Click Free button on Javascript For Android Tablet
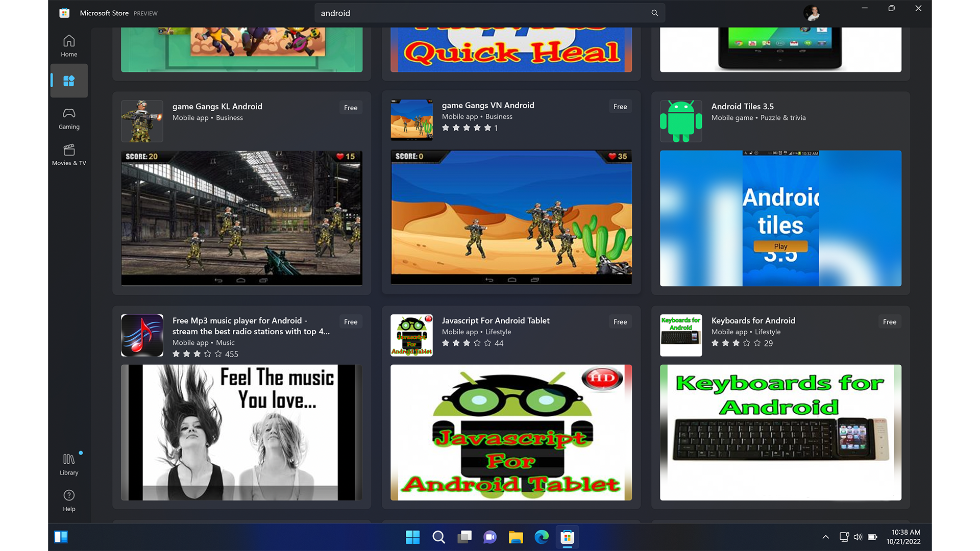The height and width of the screenshot is (551, 980). point(620,322)
